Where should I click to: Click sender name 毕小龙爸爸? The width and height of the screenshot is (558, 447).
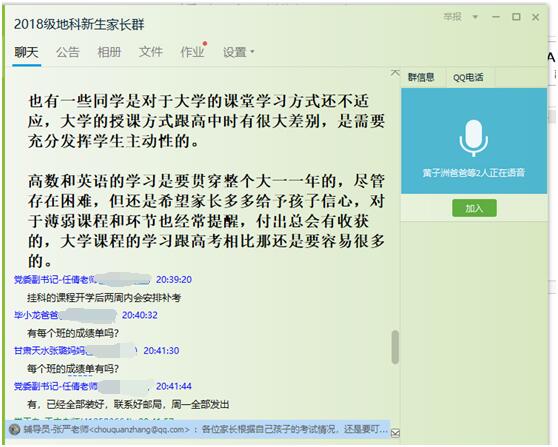(x=36, y=315)
